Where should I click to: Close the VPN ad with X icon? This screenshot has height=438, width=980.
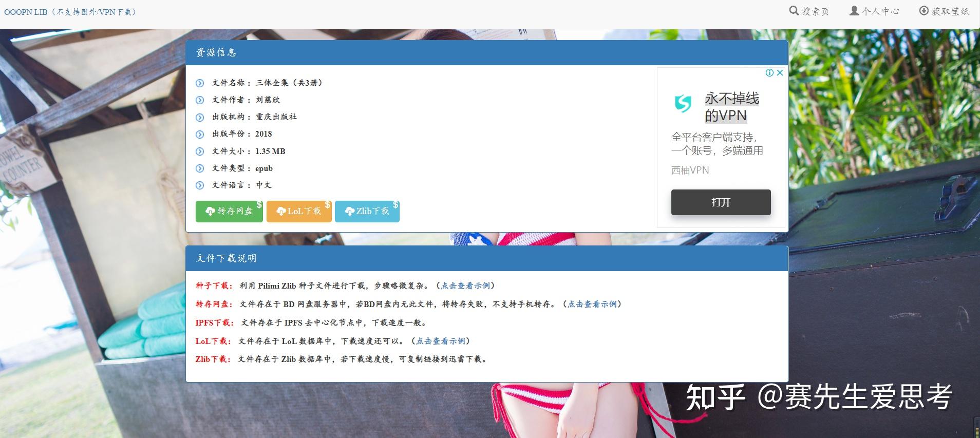pyautogui.click(x=780, y=73)
